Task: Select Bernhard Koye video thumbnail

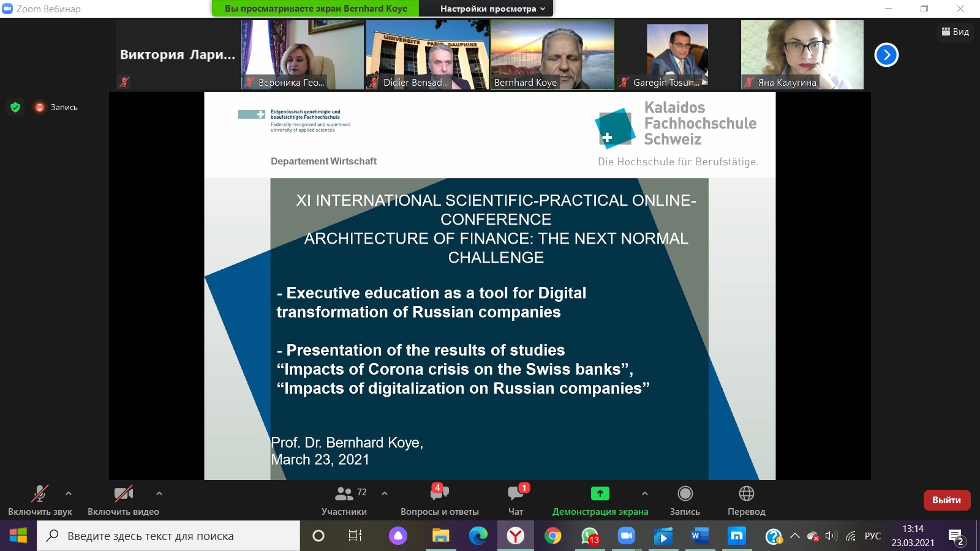Action: (552, 55)
